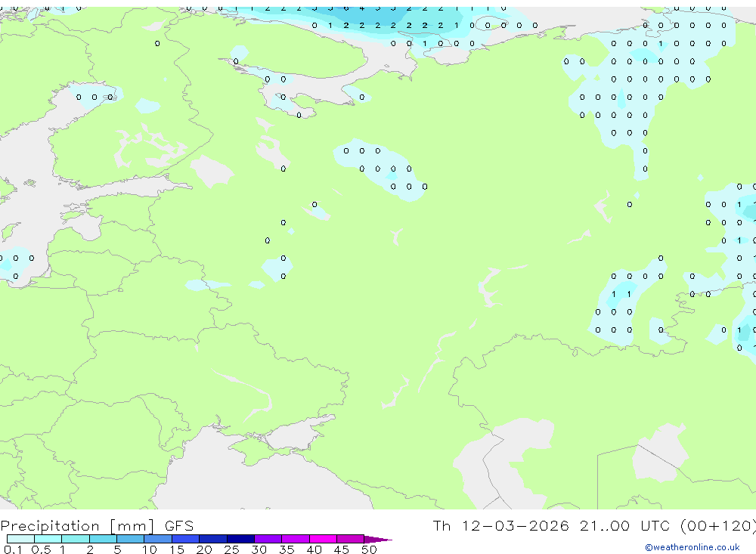Click the 1–2 mm legend swatch

tap(76, 539)
